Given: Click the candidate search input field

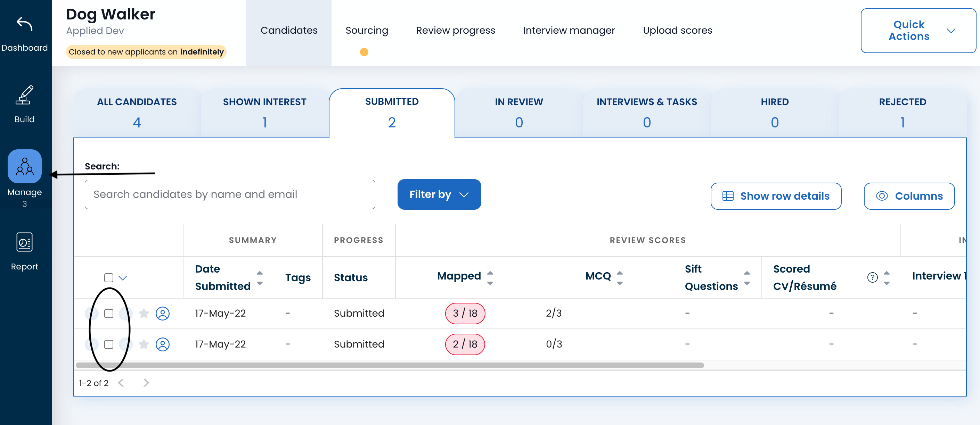Looking at the screenshot, I should pyautogui.click(x=230, y=194).
